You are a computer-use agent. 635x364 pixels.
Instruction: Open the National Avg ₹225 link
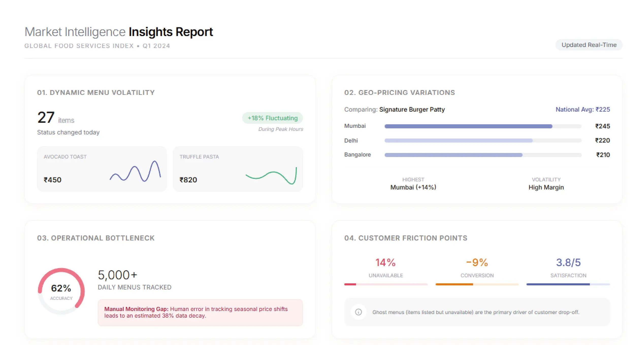pyautogui.click(x=582, y=109)
